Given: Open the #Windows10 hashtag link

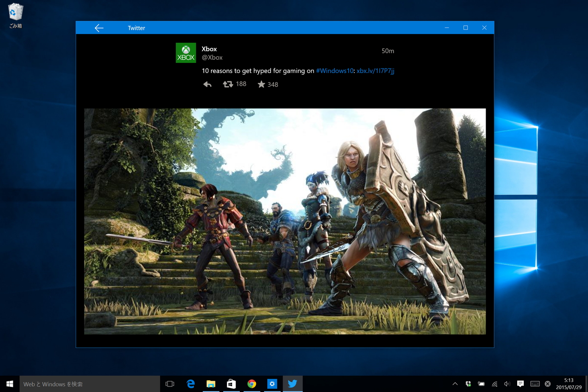Looking at the screenshot, I should [x=335, y=71].
